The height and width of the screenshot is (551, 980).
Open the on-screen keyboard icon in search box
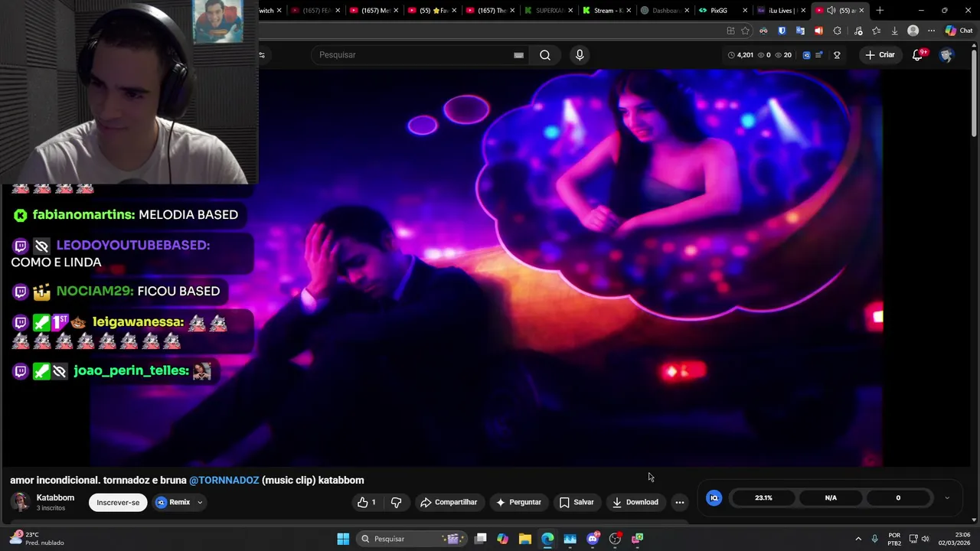pyautogui.click(x=518, y=55)
